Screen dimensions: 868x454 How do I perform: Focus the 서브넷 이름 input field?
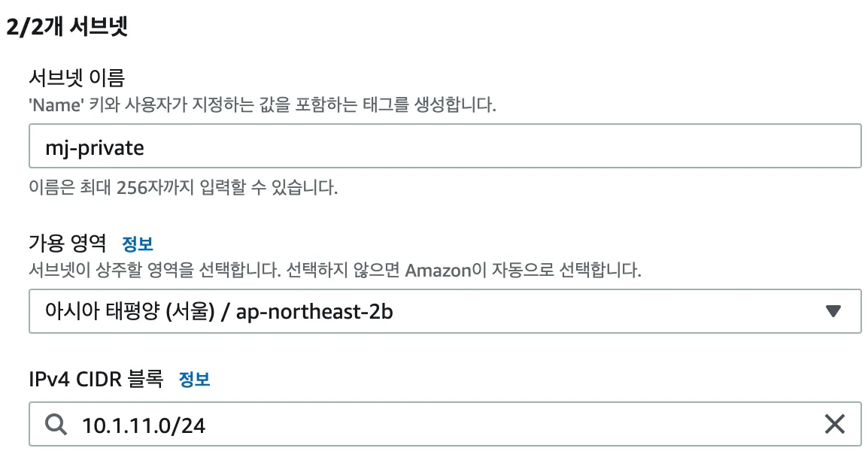pyautogui.click(x=444, y=147)
